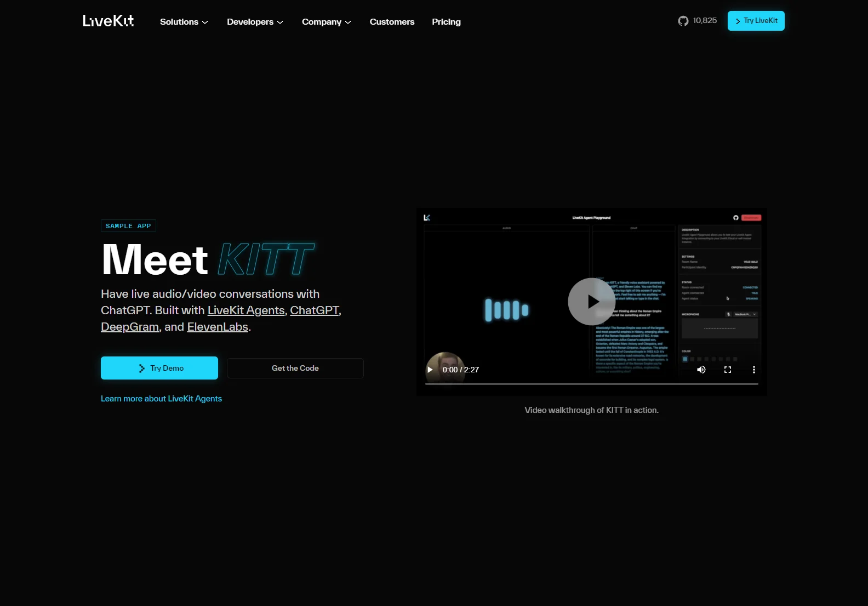The image size is (868, 606).
Task: Follow the DeepGram link
Action: pyautogui.click(x=130, y=327)
